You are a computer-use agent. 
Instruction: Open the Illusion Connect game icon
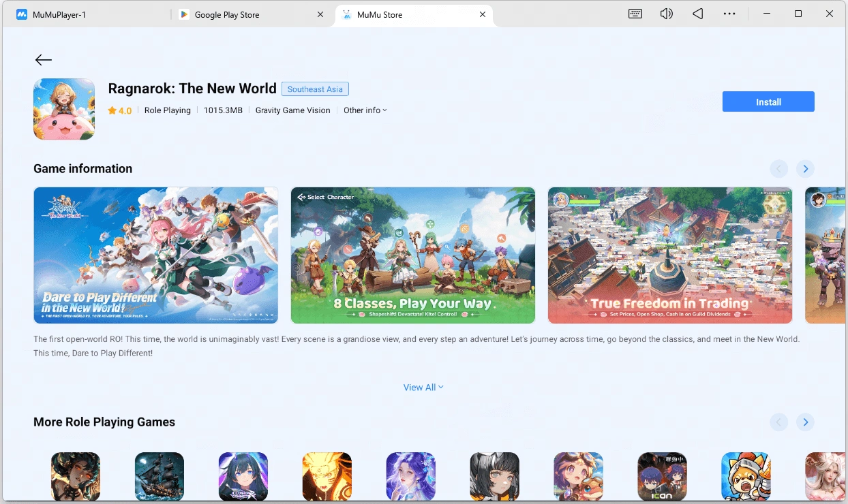tap(243, 477)
